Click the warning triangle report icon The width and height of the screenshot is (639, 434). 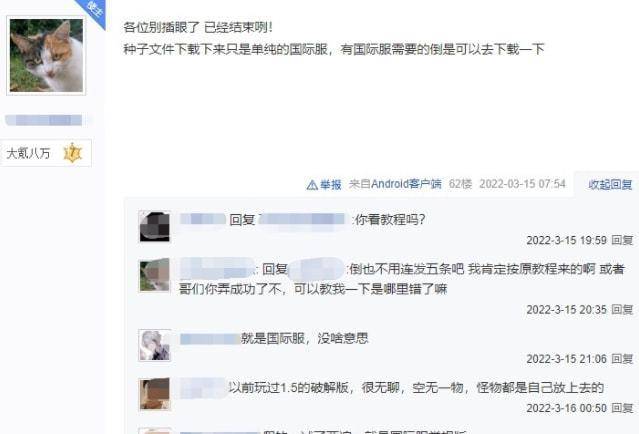tap(312, 185)
